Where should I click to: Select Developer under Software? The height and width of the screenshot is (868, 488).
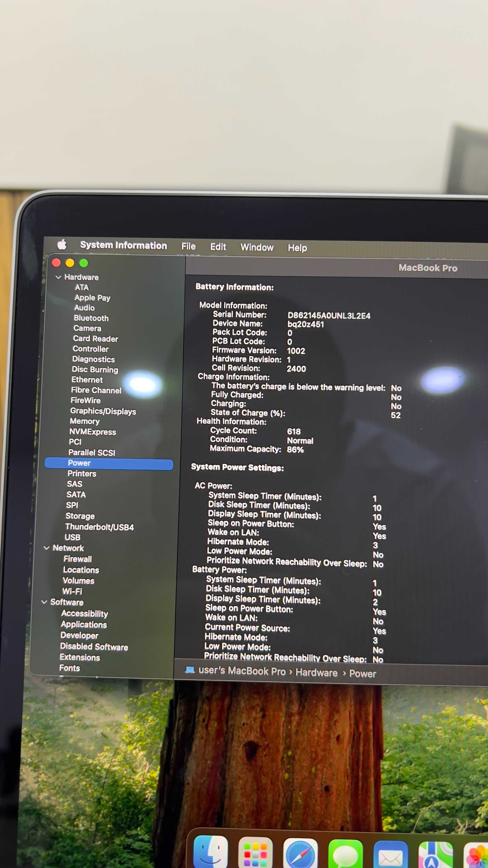(x=79, y=635)
